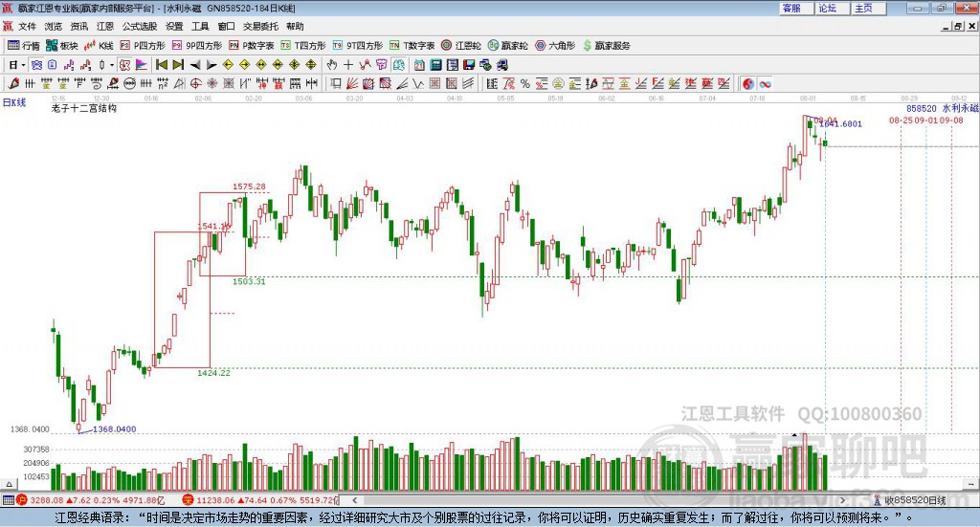The width and height of the screenshot is (980, 527).
Task: Open the 公式选股 menu
Action: [x=140, y=26]
